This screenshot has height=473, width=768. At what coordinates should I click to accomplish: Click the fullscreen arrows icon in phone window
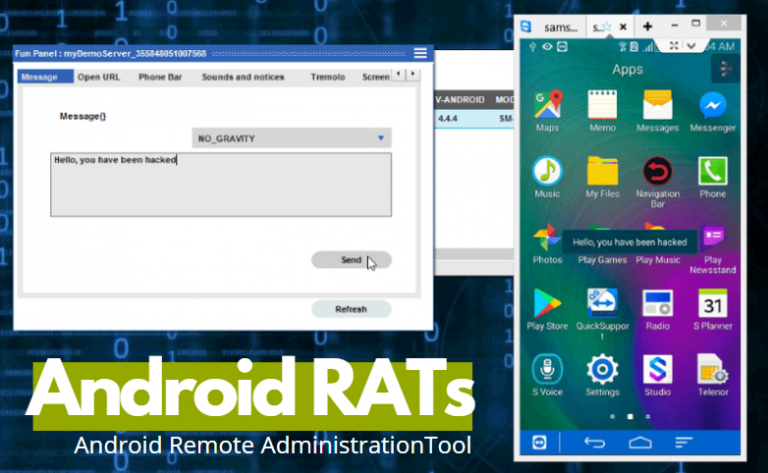click(674, 46)
